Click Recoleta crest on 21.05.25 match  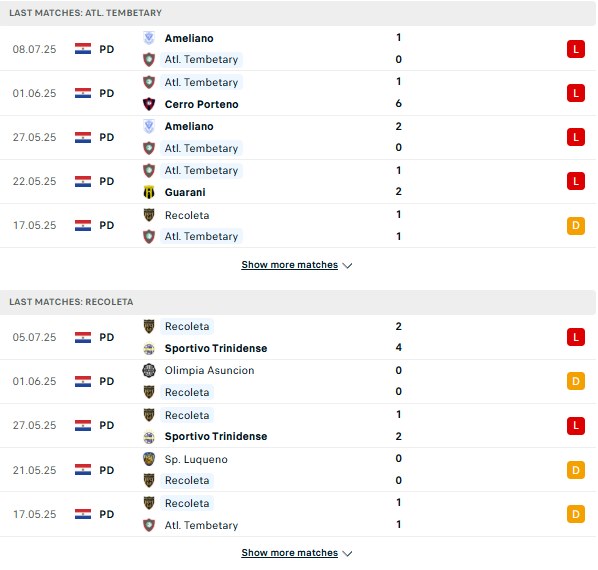click(149, 480)
